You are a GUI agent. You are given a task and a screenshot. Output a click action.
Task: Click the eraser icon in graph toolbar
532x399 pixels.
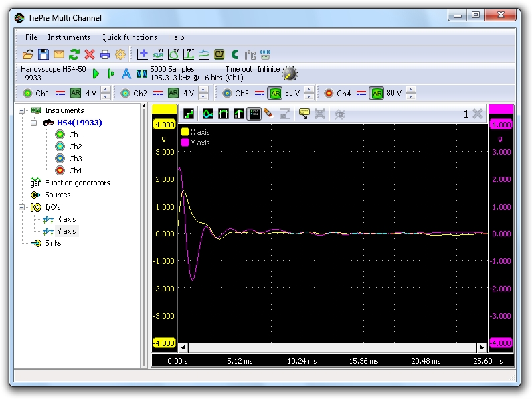coord(269,114)
